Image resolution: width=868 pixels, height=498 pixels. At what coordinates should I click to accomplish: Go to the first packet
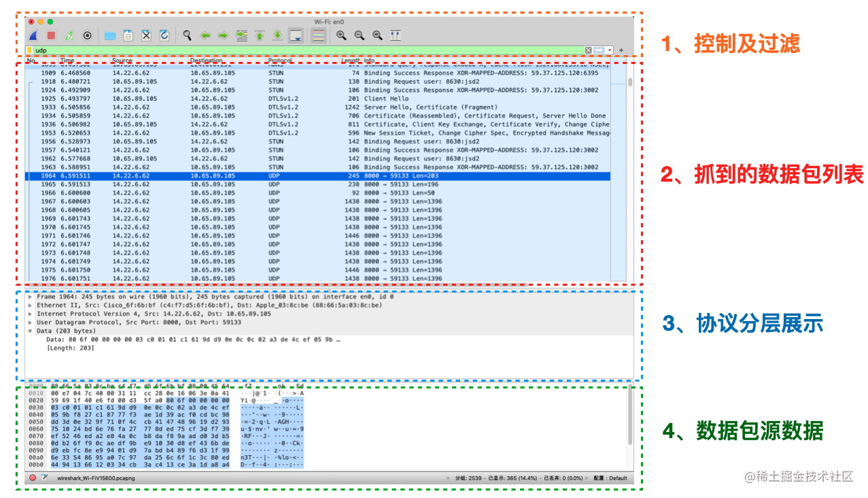(x=259, y=35)
